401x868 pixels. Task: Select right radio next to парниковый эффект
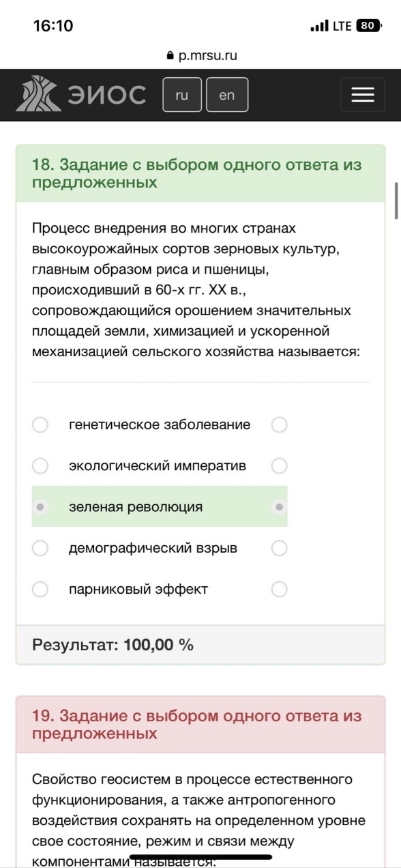279,589
